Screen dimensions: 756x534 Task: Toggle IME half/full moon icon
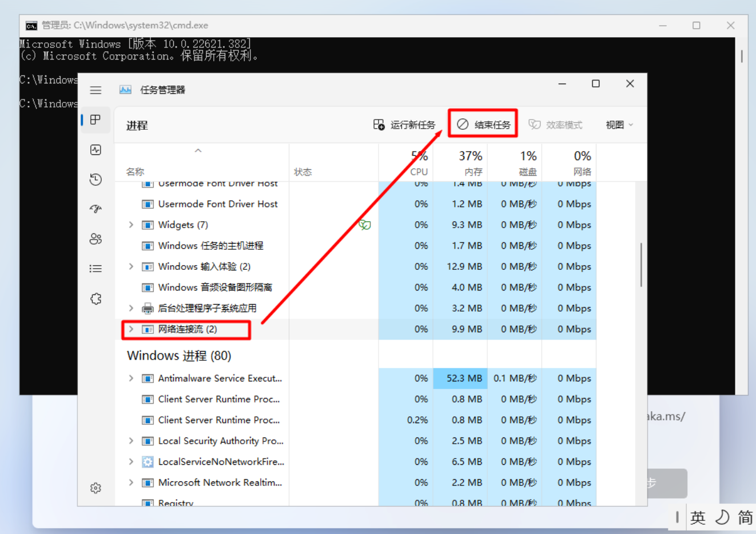722,517
